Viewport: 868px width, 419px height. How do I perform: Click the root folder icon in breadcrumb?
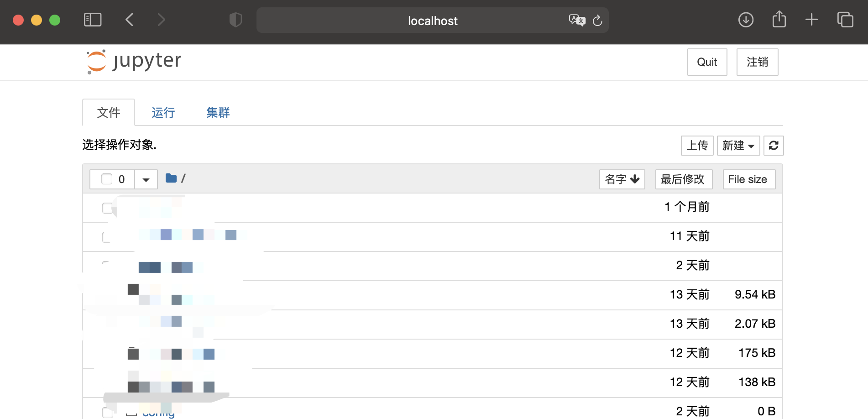[171, 178]
